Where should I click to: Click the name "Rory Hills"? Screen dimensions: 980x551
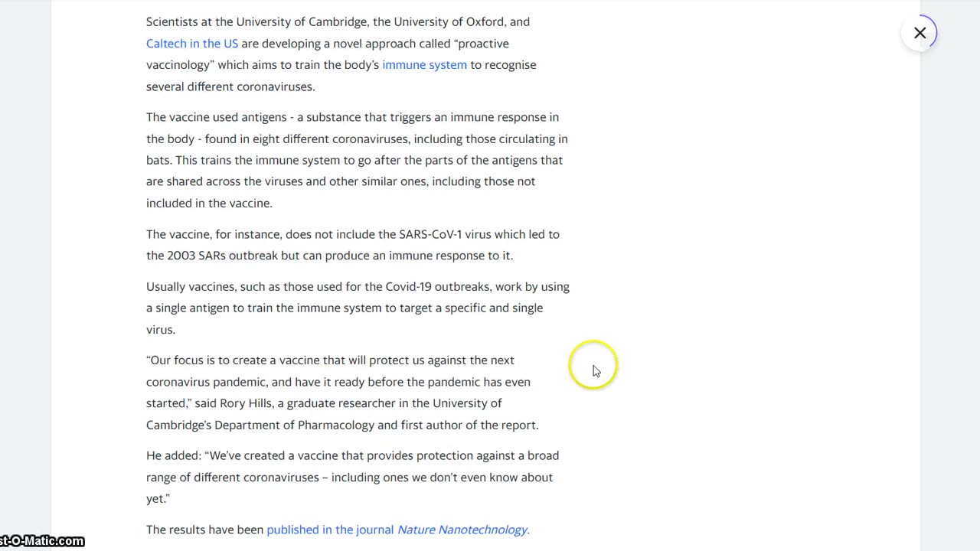pyautogui.click(x=246, y=403)
